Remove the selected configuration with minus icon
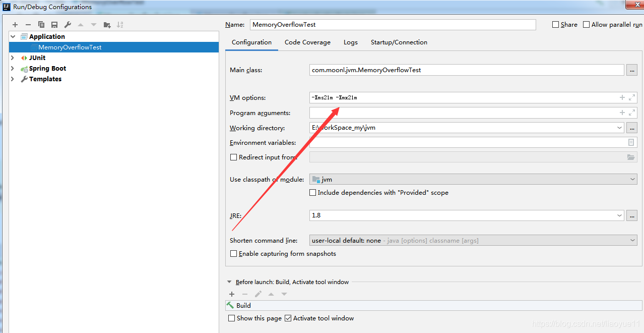 (x=28, y=25)
